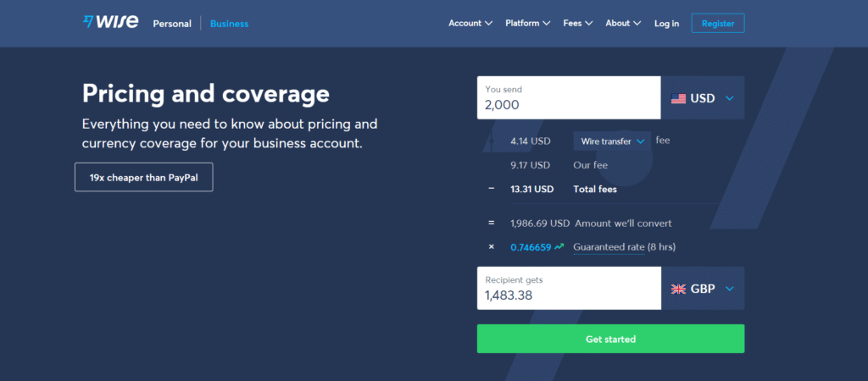Click the Guaranteed rate (8 hrs) link
The width and height of the screenshot is (868, 381).
(624, 247)
